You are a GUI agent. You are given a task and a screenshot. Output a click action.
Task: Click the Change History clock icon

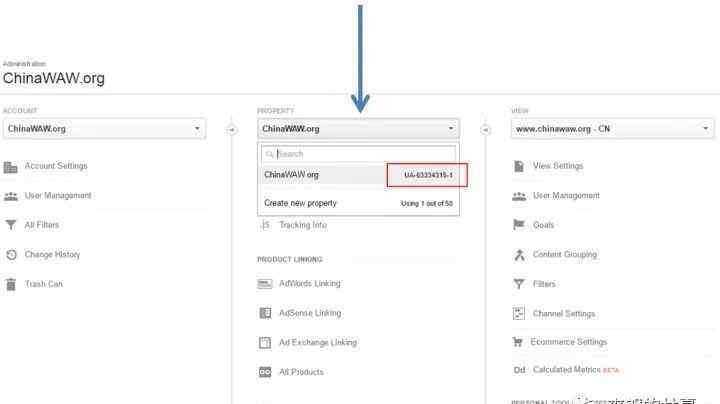coord(11,255)
